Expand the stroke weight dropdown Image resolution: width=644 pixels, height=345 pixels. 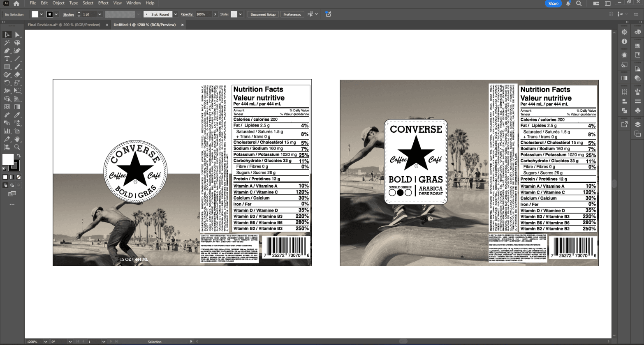(x=100, y=14)
